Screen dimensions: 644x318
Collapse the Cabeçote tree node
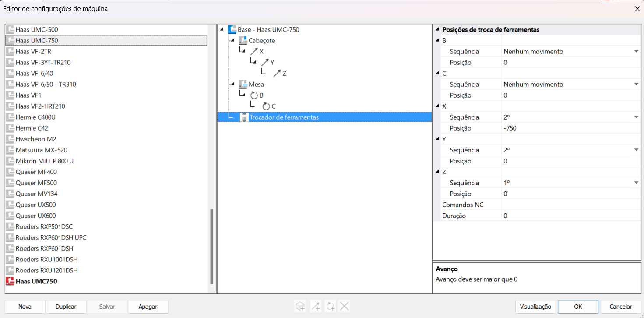[x=232, y=40]
